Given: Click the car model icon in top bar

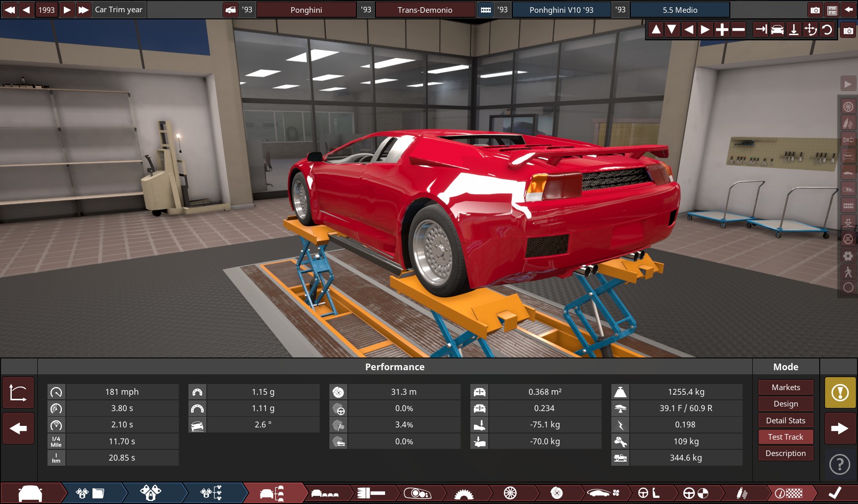Looking at the screenshot, I should pyautogui.click(x=231, y=10).
